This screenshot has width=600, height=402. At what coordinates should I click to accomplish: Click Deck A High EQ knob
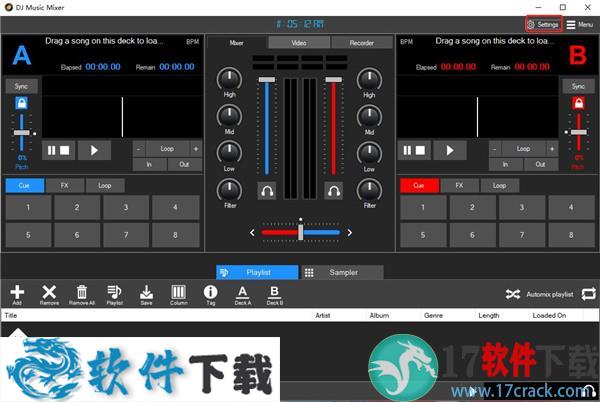(x=229, y=80)
